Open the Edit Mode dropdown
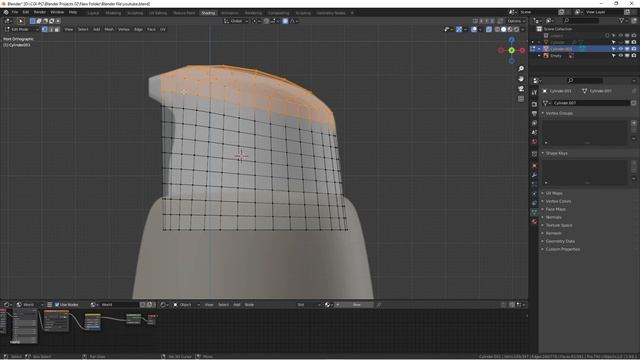The height and width of the screenshot is (360, 640). pos(21,29)
